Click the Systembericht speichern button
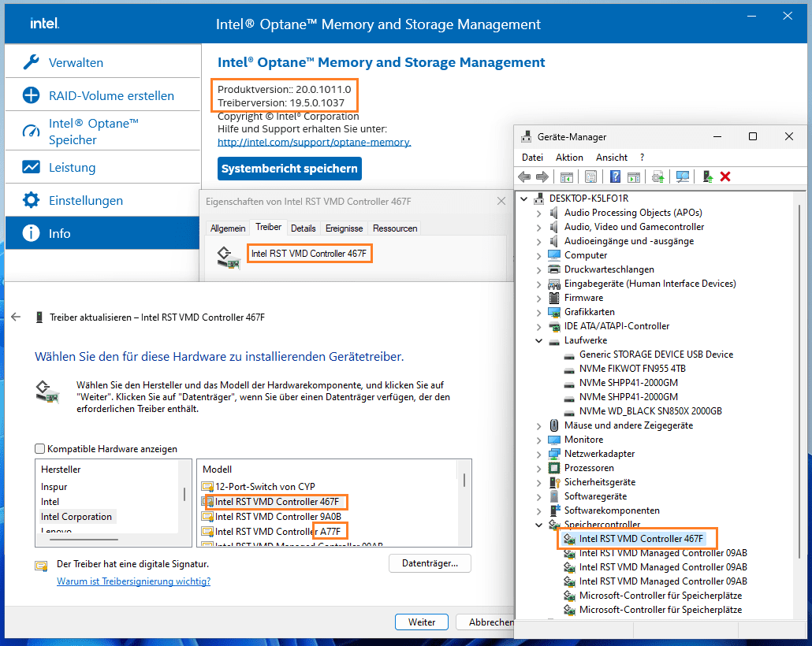The image size is (812, 646). pyautogui.click(x=289, y=169)
